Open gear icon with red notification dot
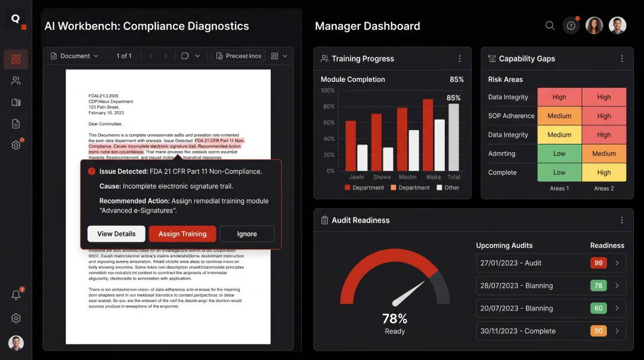The width and height of the screenshot is (644, 360). 16,145
